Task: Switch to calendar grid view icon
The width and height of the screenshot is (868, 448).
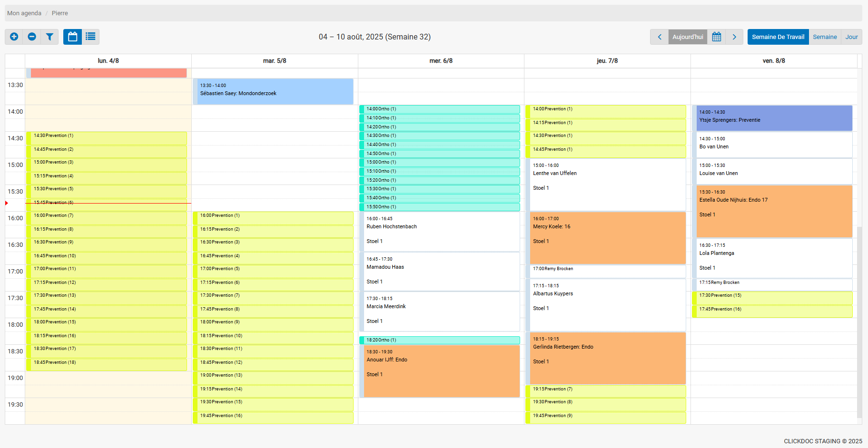Action: coord(72,37)
